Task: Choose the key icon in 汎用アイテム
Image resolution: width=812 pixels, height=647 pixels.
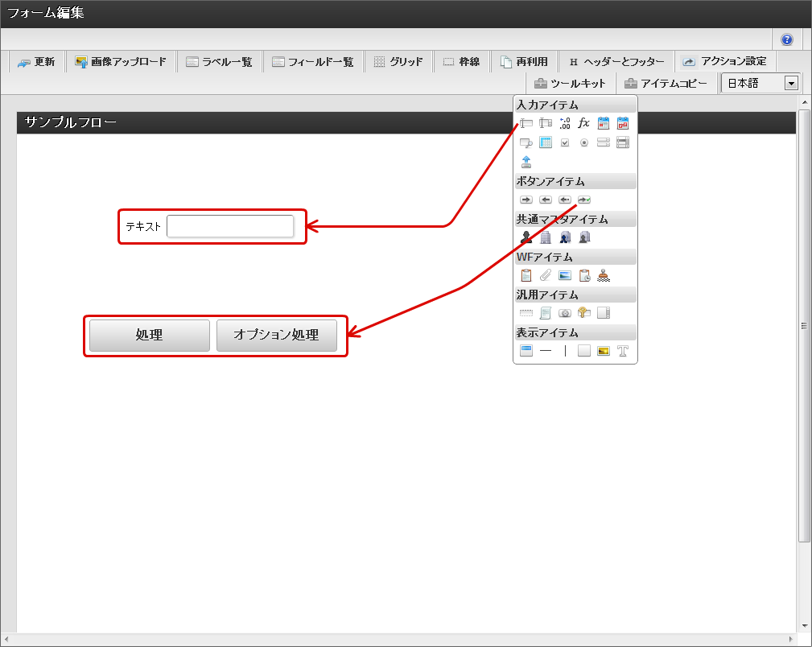Action: click(584, 313)
